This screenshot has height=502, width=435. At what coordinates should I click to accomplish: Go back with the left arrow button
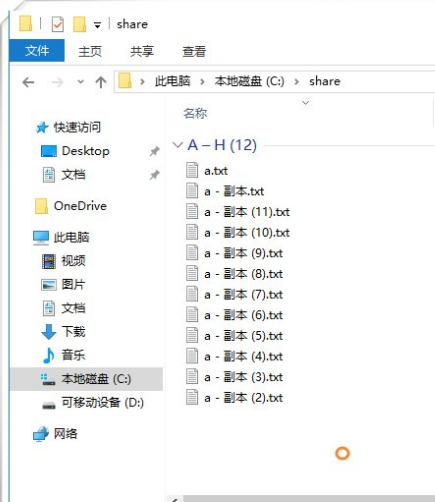pyautogui.click(x=28, y=82)
